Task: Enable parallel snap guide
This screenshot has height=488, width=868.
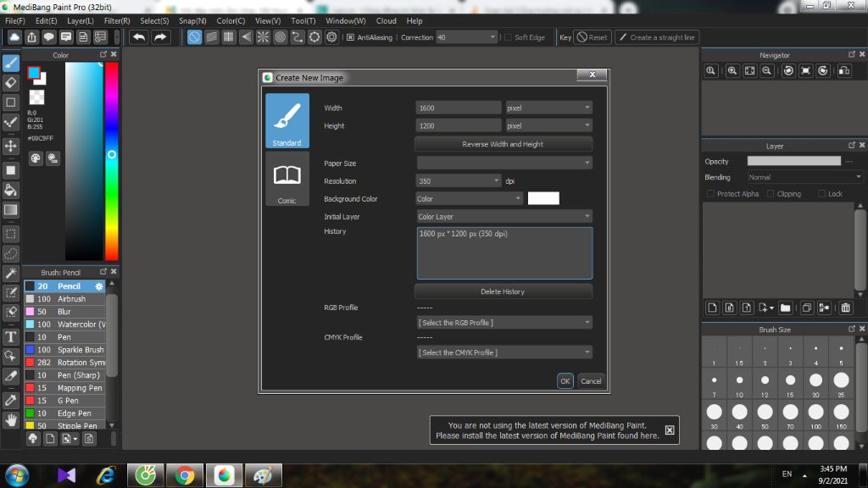Action: pyautogui.click(x=211, y=37)
